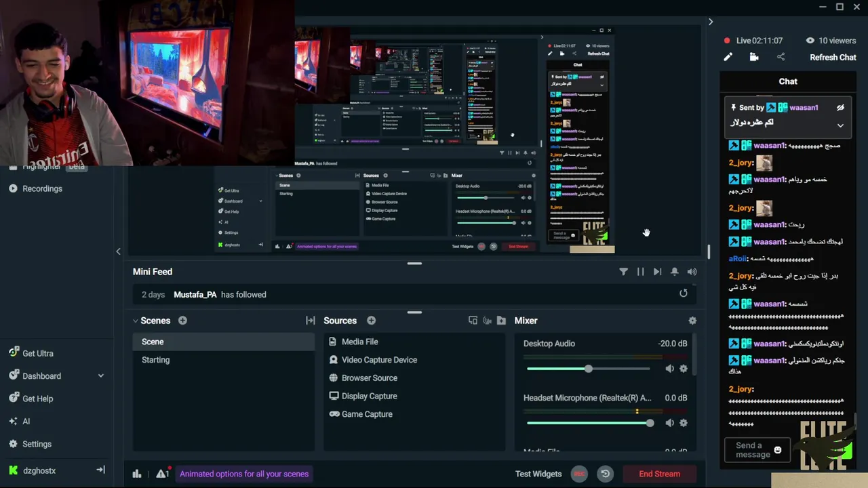This screenshot has height=488, width=868.
Task: Click the 10 viewers eye icon
Action: pyautogui.click(x=810, y=41)
